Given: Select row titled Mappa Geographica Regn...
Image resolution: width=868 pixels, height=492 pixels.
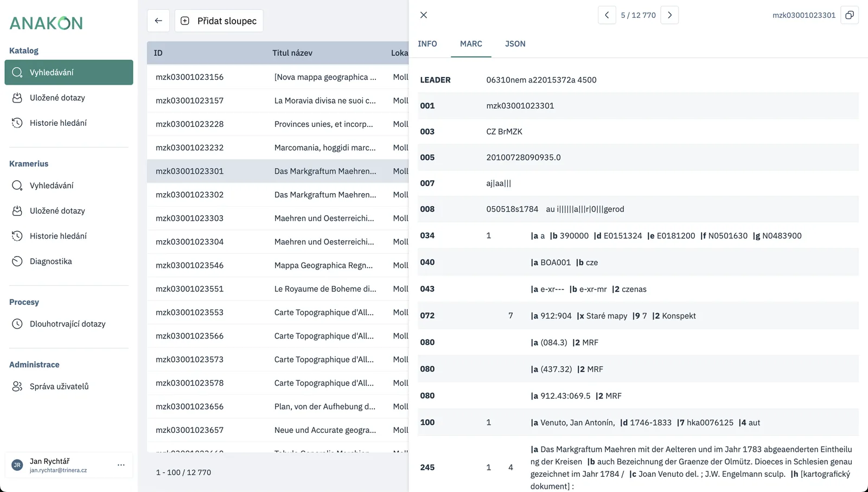Looking at the screenshot, I should click(x=278, y=265).
